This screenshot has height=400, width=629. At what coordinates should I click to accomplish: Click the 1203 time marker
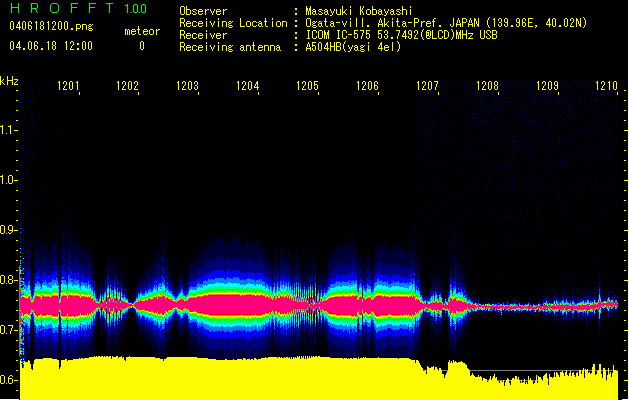pos(187,87)
